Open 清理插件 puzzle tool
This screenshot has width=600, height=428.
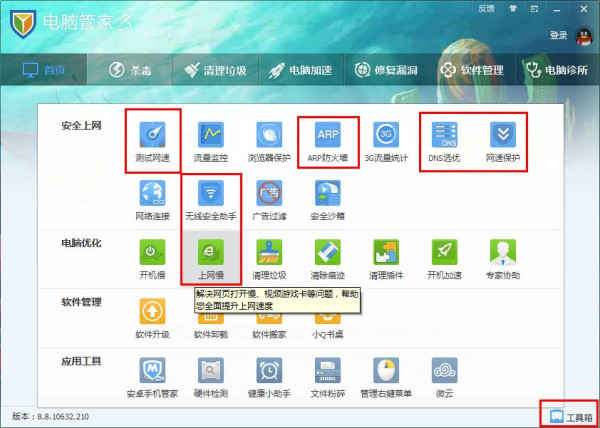(x=386, y=259)
